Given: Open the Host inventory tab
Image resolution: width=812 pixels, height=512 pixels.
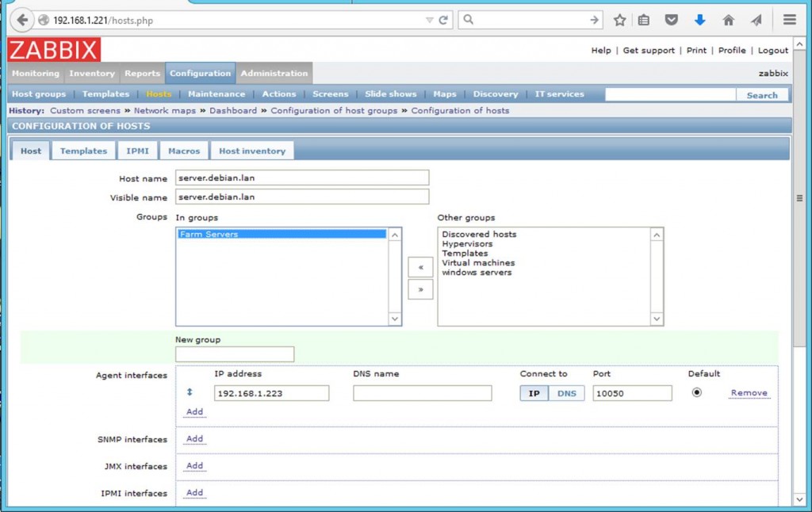Looking at the screenshot, I should pyautogui.click(x=251, y=151).
